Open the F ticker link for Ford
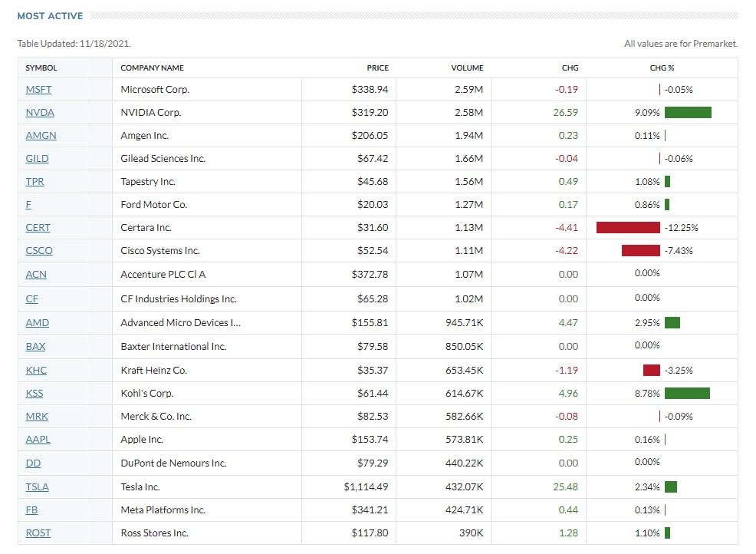 tap(28, 205)
